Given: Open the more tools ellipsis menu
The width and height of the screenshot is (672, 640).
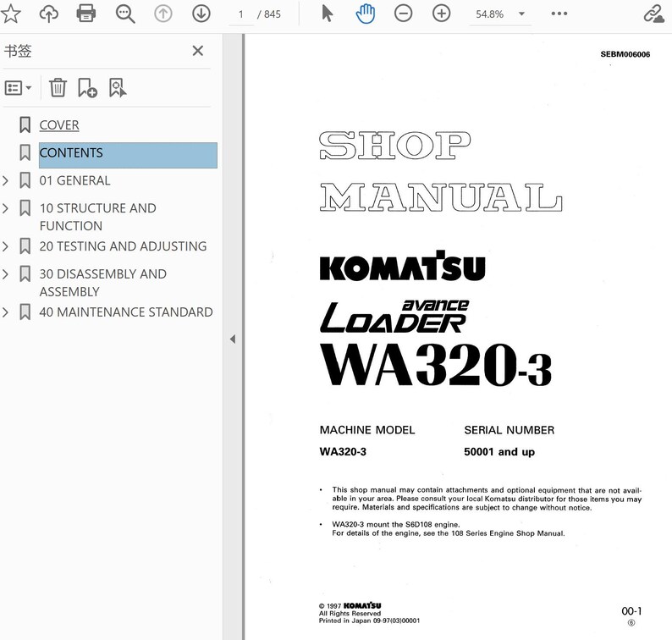Looking at the screenshot, I should 559,14.
